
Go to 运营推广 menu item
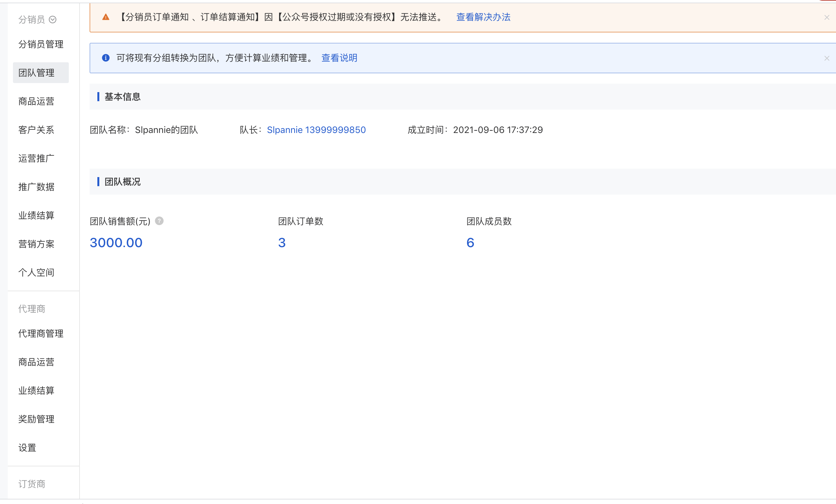pos(36,158)
